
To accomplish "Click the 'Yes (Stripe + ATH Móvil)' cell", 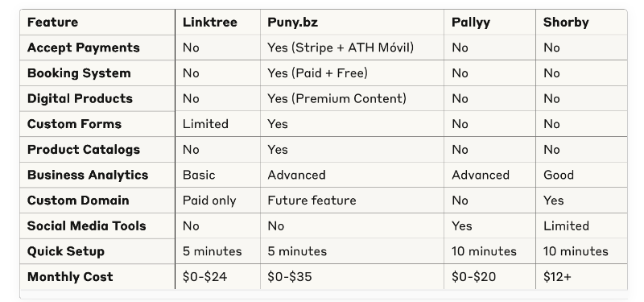I will click(x=341, y=48).
